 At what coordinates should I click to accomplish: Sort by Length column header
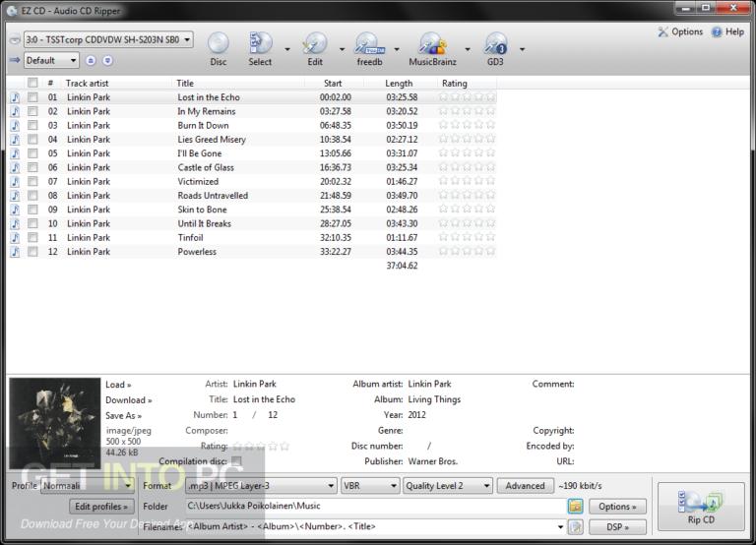tap(399, 83)
